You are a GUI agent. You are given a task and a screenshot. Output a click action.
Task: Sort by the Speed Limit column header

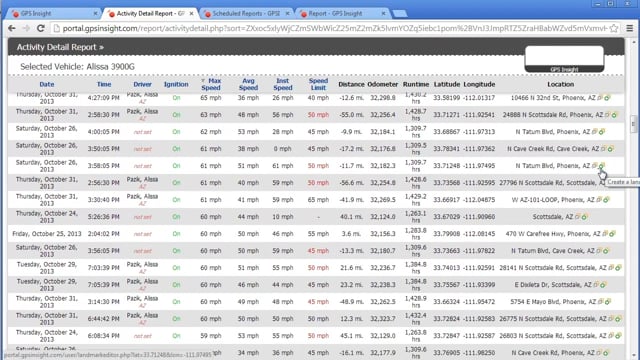[x=318, y=84]
